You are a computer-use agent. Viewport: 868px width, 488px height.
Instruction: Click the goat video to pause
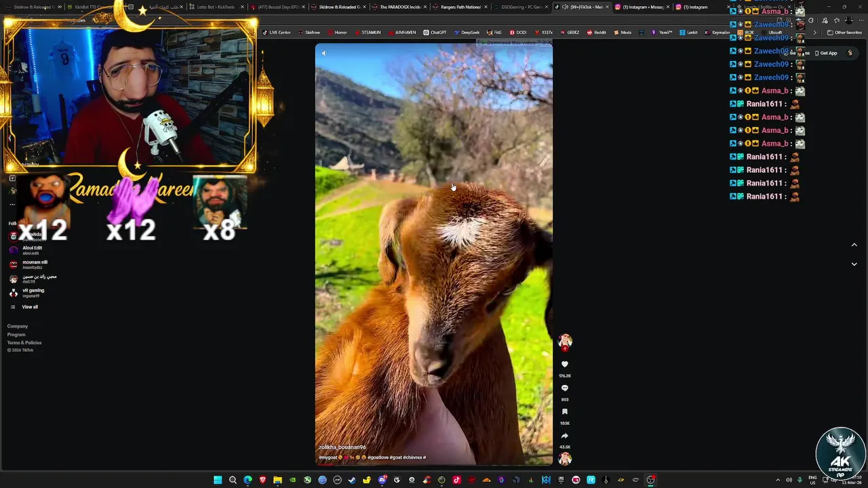434,254
